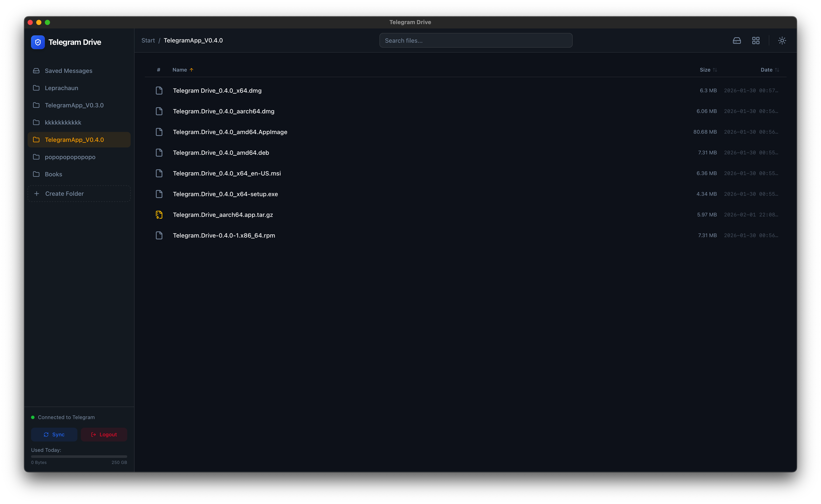Open the Telegram Drive app logo icon
821x504 pixels.
[38, 42]
